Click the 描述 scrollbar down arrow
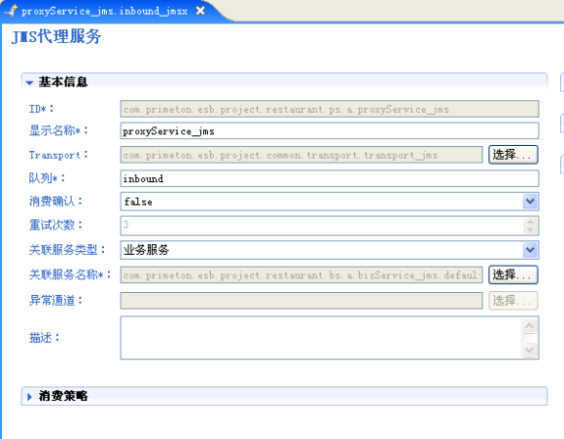The height and width of the screenshot is (439, 564). [x=529, y=349]
